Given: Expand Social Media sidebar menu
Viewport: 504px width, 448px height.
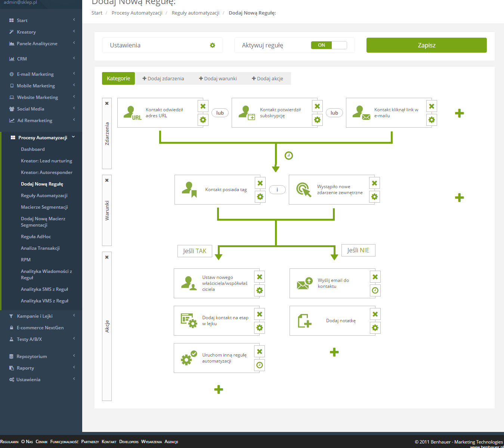Looking at the screenshot, I should (41, 109).
